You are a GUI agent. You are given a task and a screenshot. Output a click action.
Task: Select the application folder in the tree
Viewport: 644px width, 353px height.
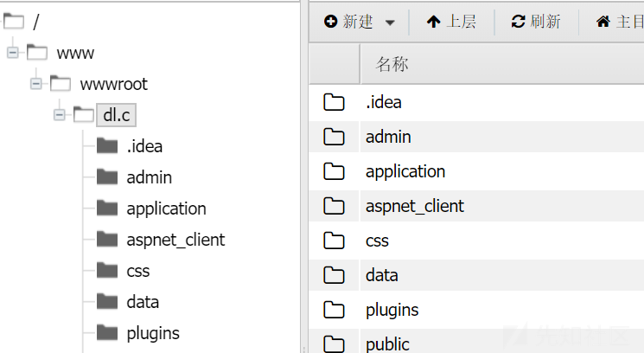click(x=166, y=209)
